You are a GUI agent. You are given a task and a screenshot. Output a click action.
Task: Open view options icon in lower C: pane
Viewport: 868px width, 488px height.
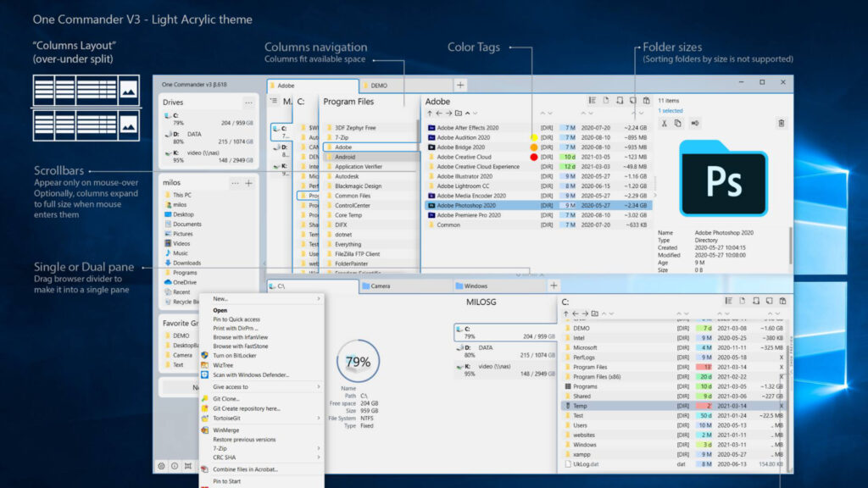pyautogui.click(x=728, y=301)
